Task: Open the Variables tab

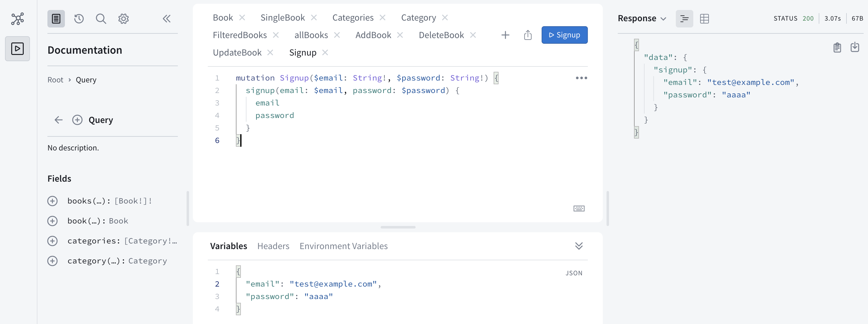Action: (x=228, y=246)
